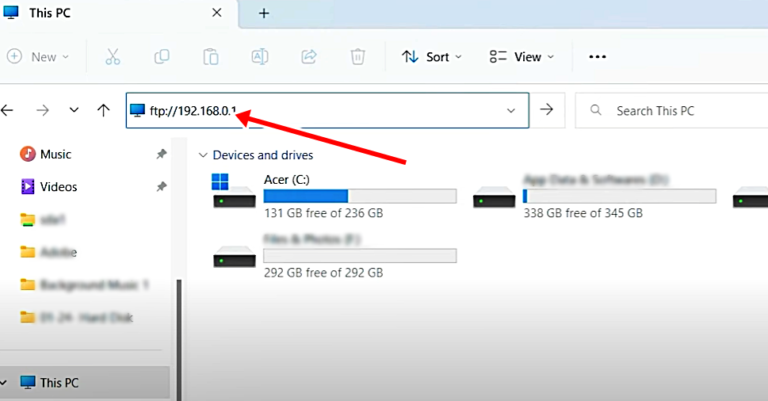This screenshot has width=768, height=401.
Task: Click the 'Acer (C:)' drive label
Action: point(287,180)
